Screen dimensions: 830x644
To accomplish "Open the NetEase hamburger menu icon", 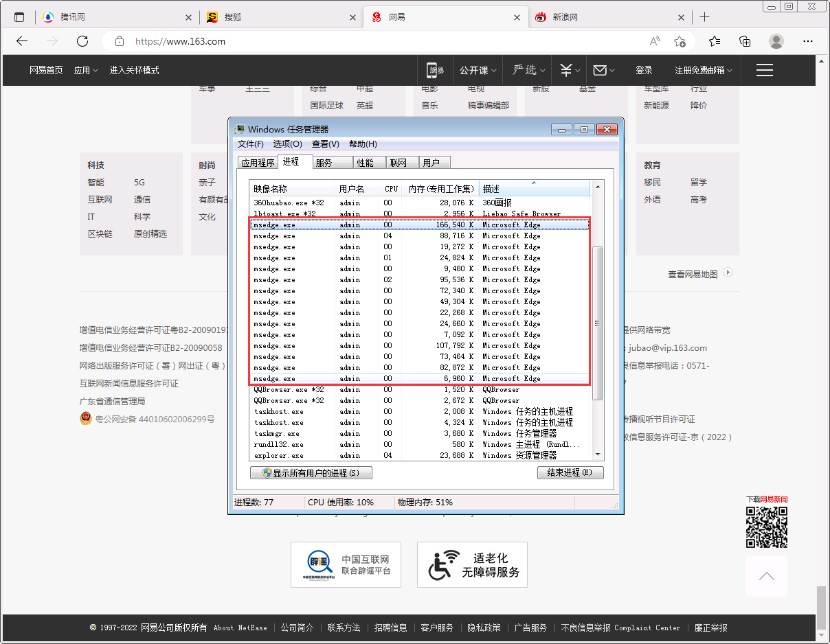I will (x=765, y=70).
